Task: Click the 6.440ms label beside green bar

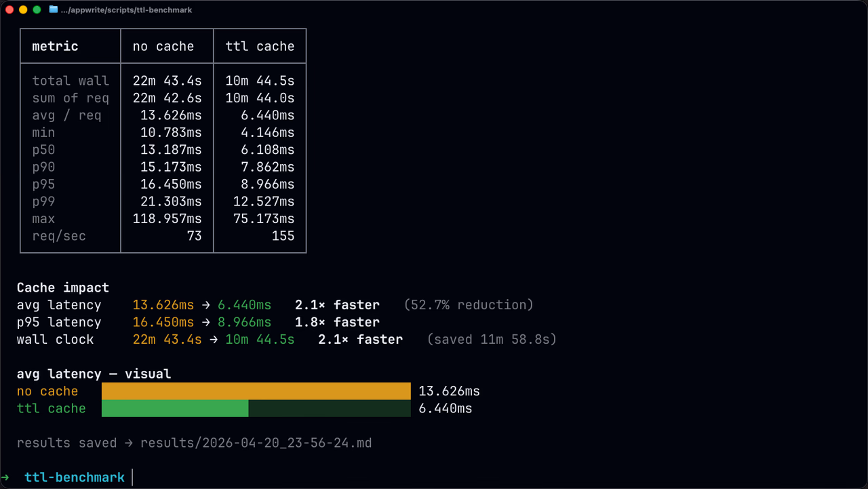Action: click(446, 408)
